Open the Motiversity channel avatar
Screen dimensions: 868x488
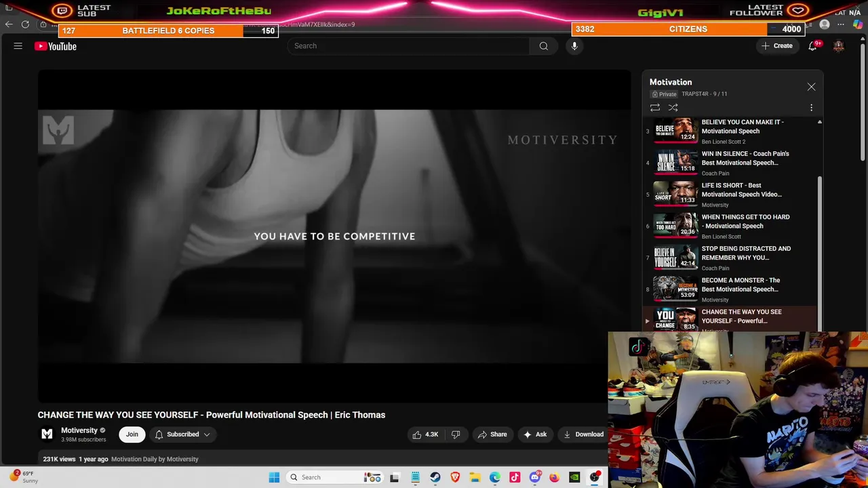47,434
